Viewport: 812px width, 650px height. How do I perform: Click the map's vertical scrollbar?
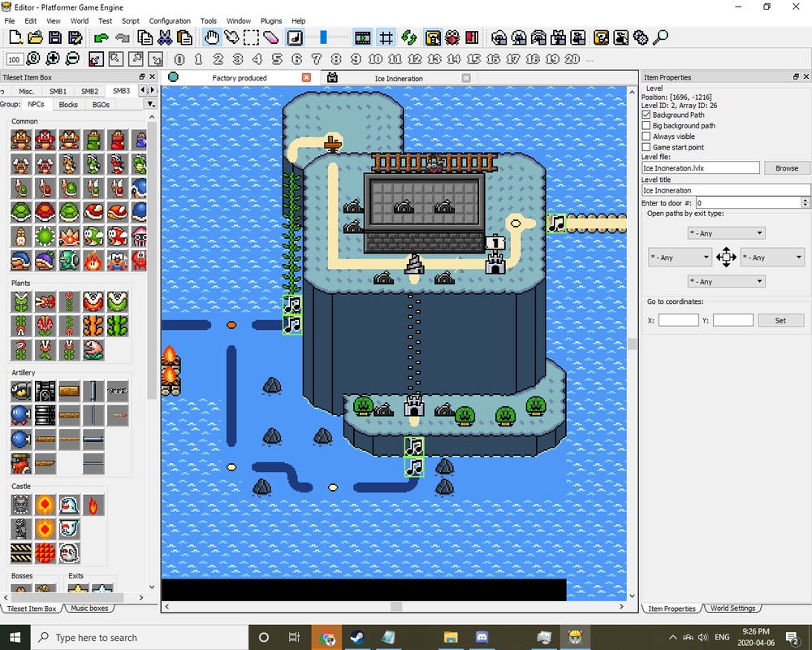(633, 344)
